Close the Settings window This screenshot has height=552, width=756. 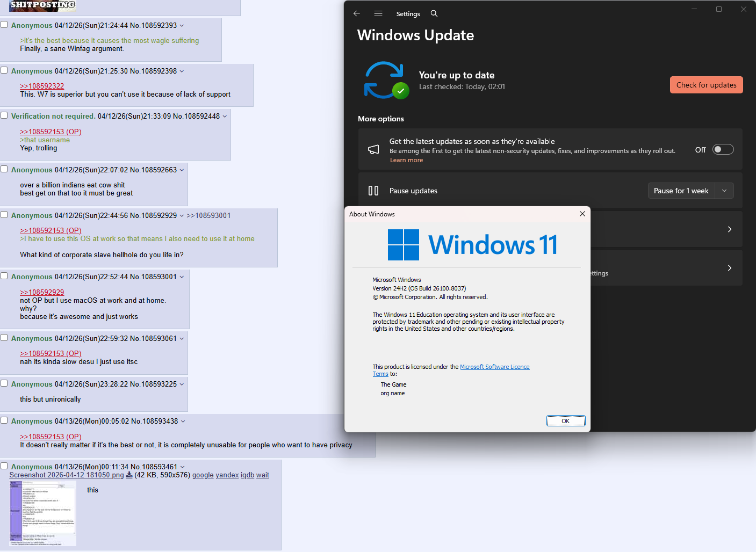pos(744,9)
